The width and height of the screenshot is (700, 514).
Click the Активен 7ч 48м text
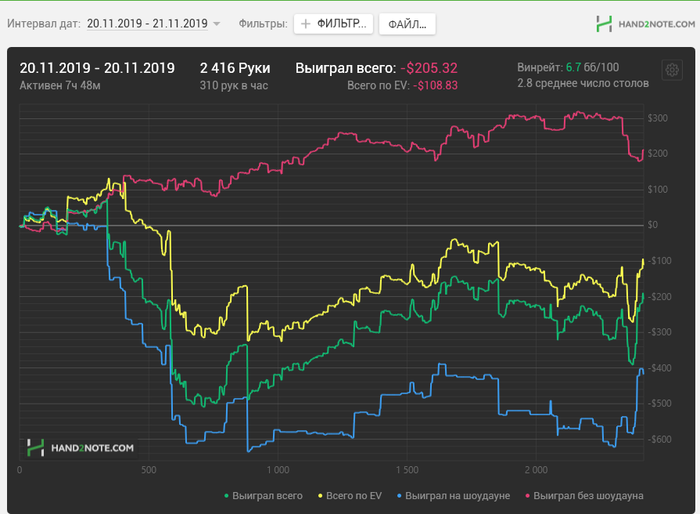coord(60,85)
